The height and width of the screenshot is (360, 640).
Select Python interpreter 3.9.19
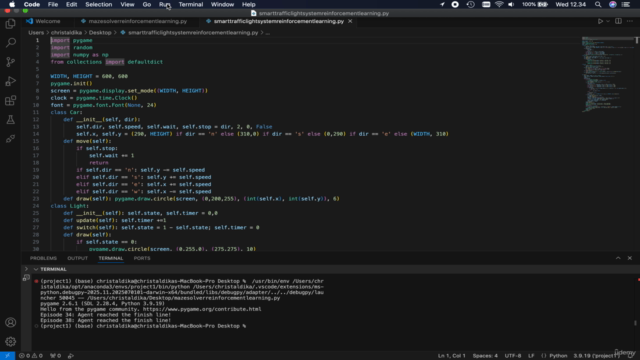coord(596,356)
